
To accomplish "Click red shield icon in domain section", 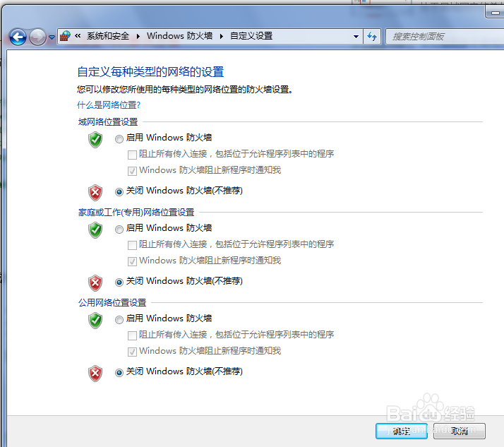I will (x=95, y=193).
